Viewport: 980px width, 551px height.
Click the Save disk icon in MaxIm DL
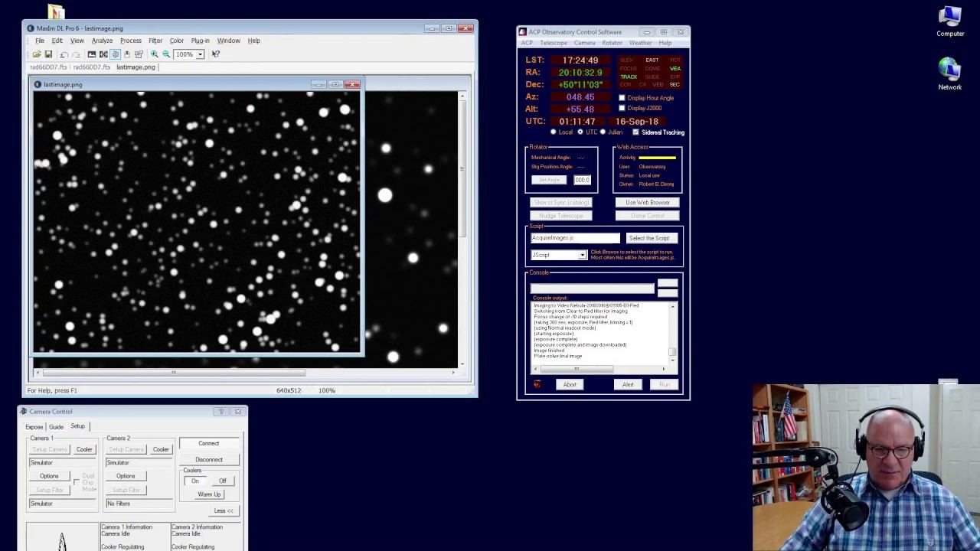[x=48, y=54]
